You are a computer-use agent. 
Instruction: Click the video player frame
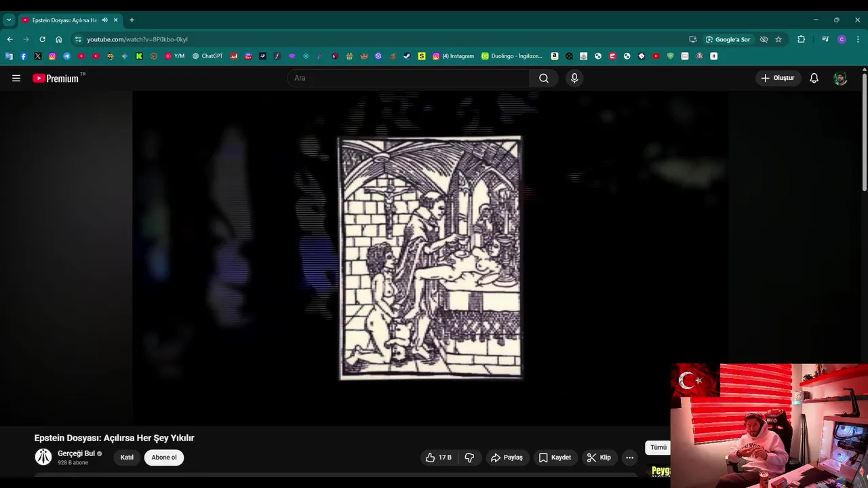point(431,258)
